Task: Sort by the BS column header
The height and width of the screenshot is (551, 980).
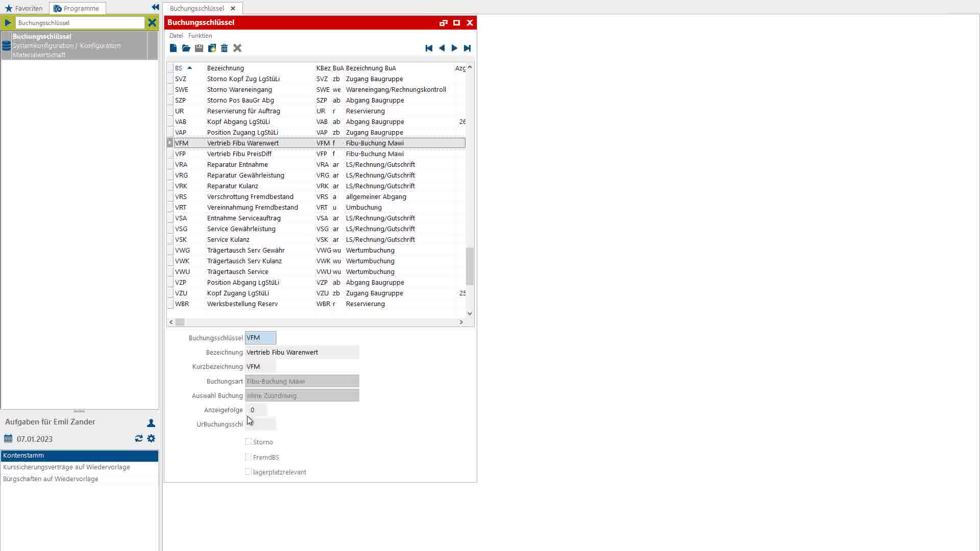Action: tap(184, 68)
